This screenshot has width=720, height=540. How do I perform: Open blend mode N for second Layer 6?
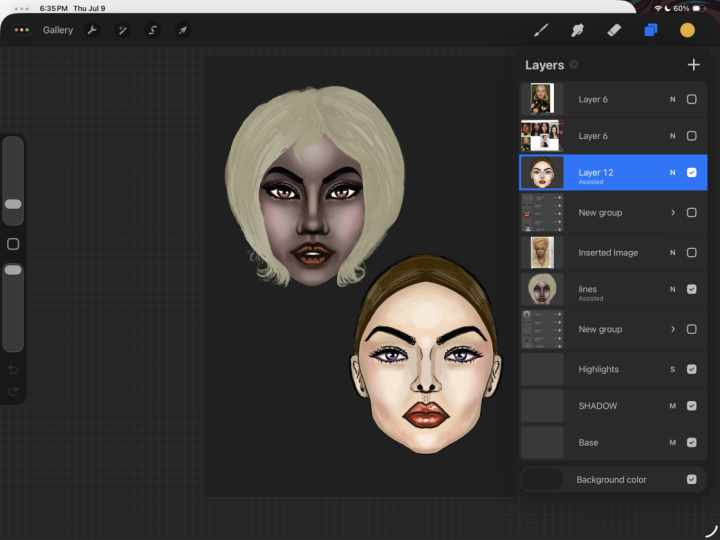tap(673, 136)
